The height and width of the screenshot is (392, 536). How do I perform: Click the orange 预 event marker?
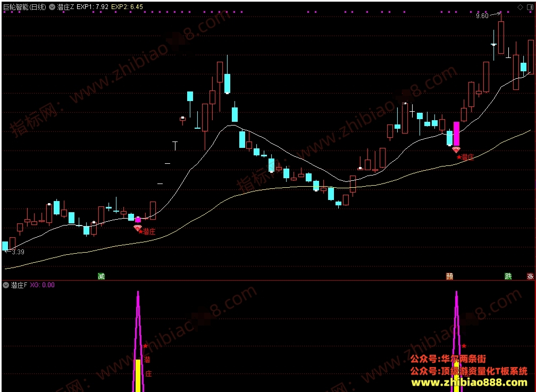449,276
